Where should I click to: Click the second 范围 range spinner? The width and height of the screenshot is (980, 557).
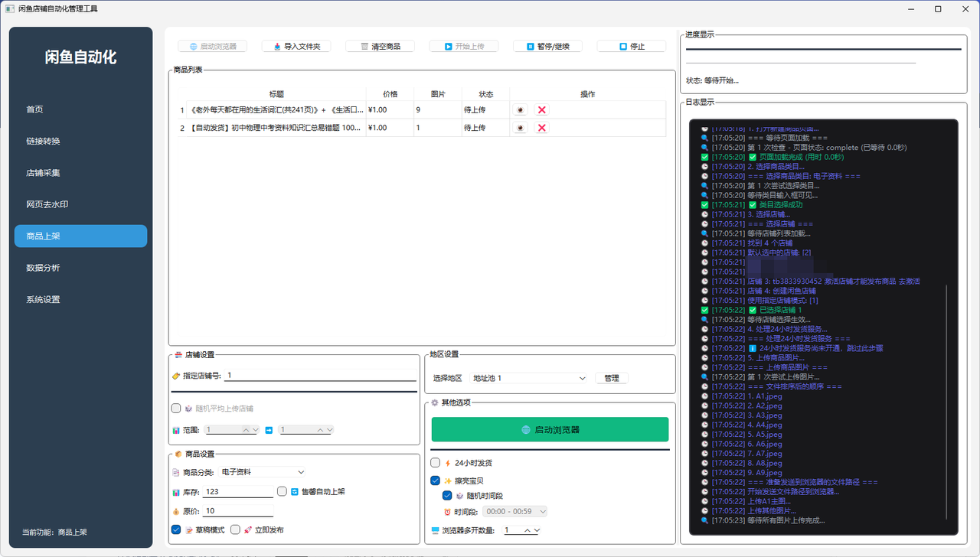pos(305,430)
